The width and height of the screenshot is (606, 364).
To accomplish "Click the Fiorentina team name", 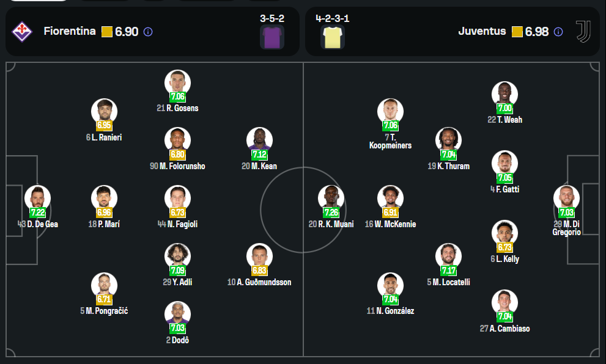I will [70, 31].
